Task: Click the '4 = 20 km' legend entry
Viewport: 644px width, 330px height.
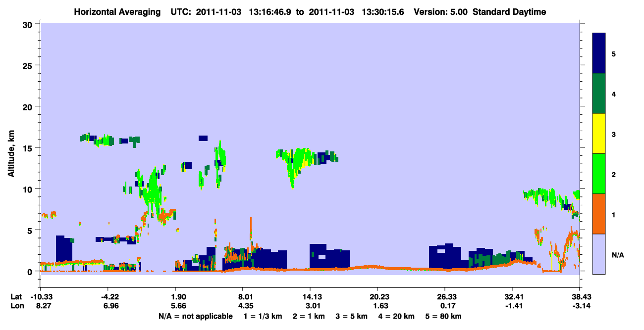Action: click(x=397, y=316)
